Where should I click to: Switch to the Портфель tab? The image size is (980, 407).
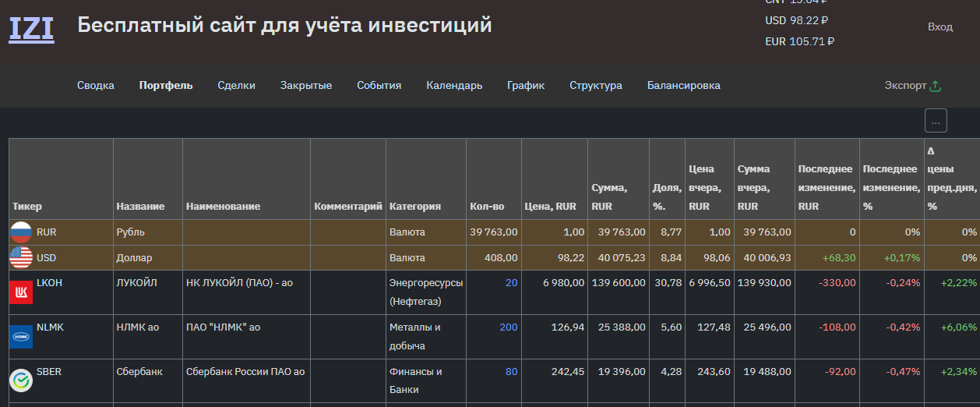pos(166,86)
